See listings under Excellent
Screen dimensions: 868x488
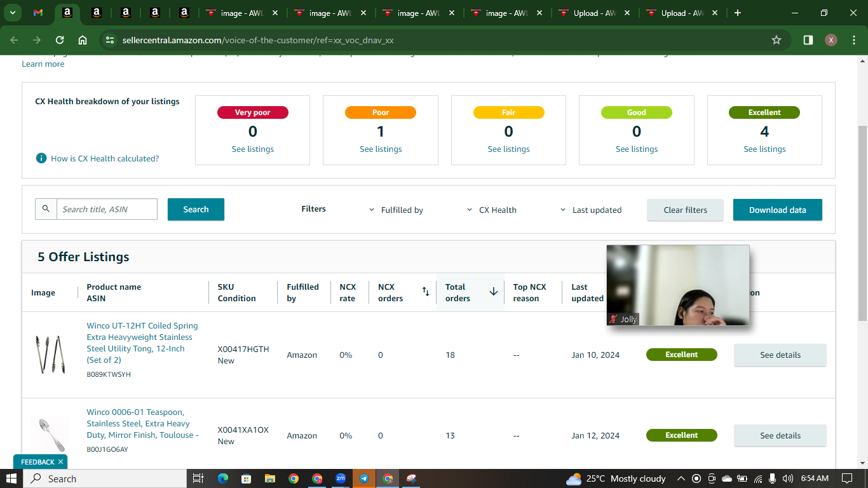tap(764, 149)
